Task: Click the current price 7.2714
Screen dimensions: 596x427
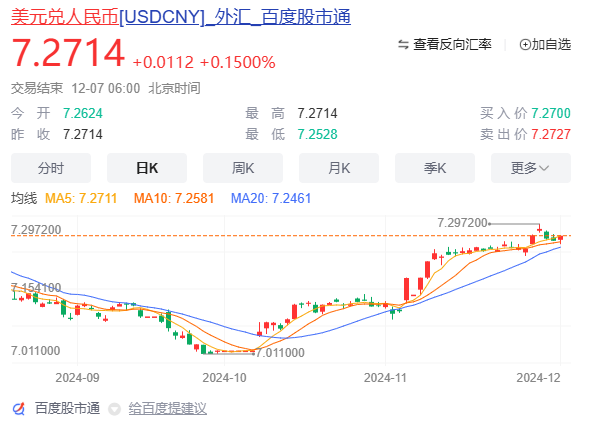Action: (x=68, y=52)
